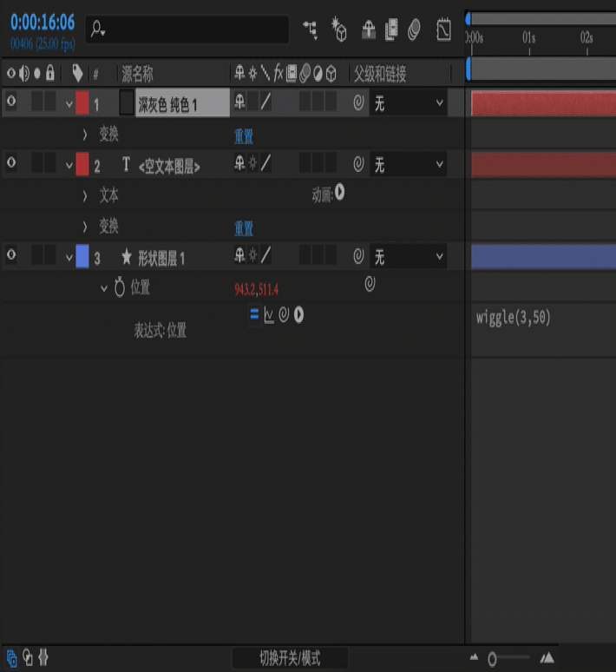Click the audio speaker column header icon

click(x=24, y=73)
